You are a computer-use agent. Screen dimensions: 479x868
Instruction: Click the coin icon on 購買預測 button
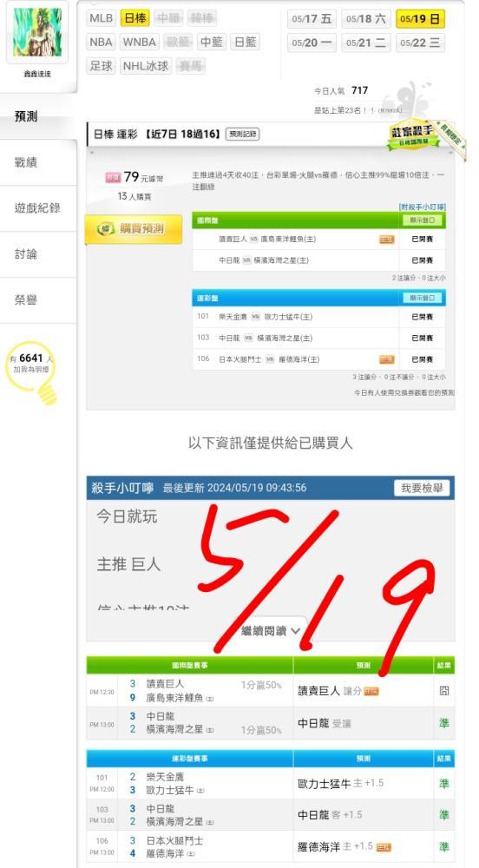tap(105, 229)
